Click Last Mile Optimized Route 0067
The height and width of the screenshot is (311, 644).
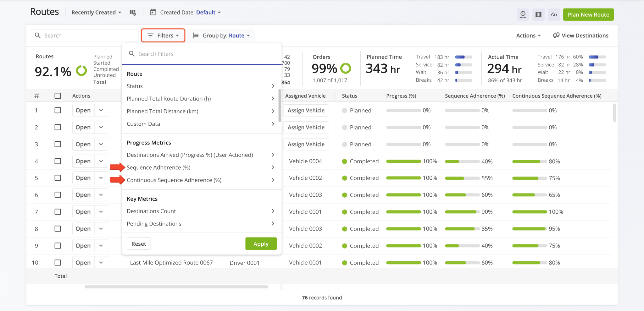click(171, 263)
